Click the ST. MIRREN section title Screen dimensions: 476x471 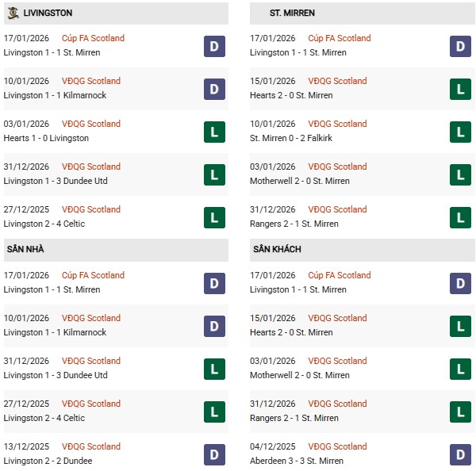click(292, 13)
